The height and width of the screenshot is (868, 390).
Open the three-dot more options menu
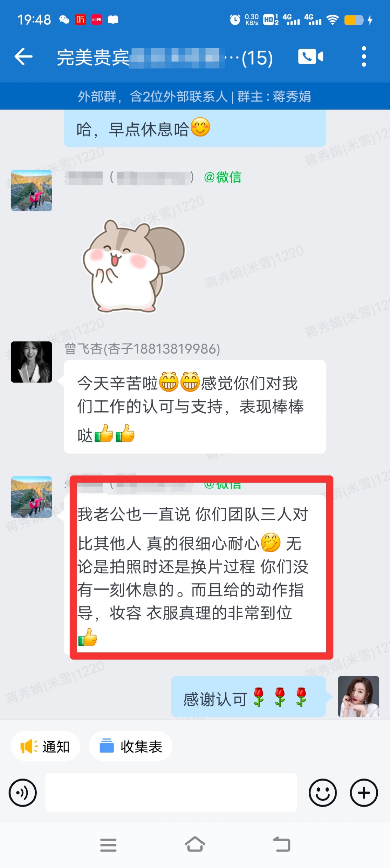(x=364, y=57)
